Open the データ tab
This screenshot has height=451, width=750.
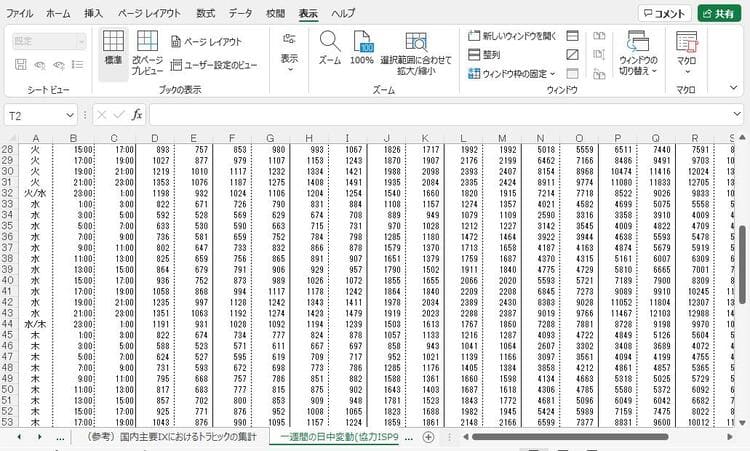pos(241,13)
